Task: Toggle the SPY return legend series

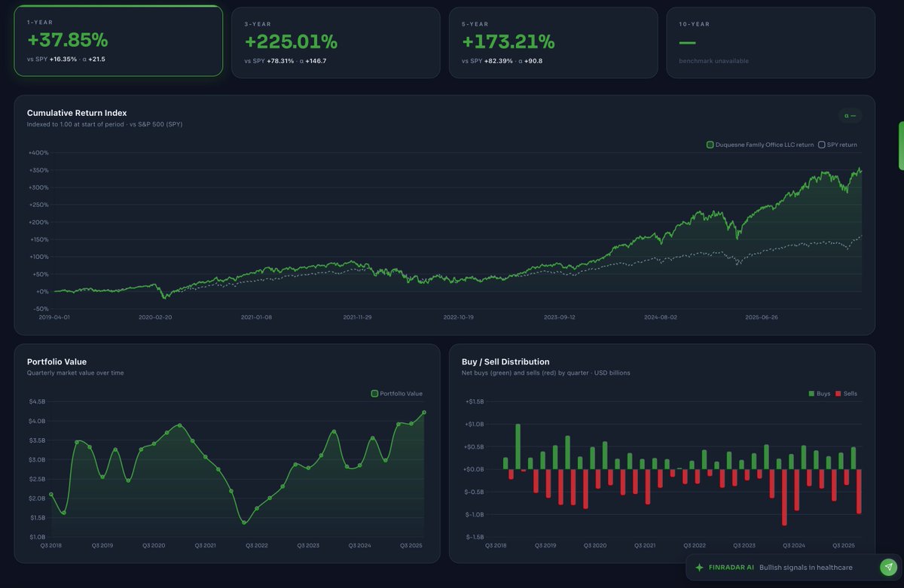Action: pos(838,145)
